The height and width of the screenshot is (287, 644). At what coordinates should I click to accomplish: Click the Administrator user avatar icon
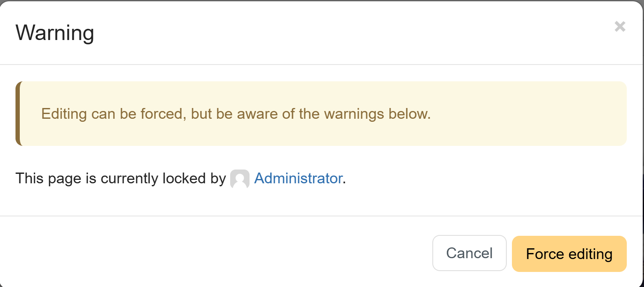[x=240, y=179]
